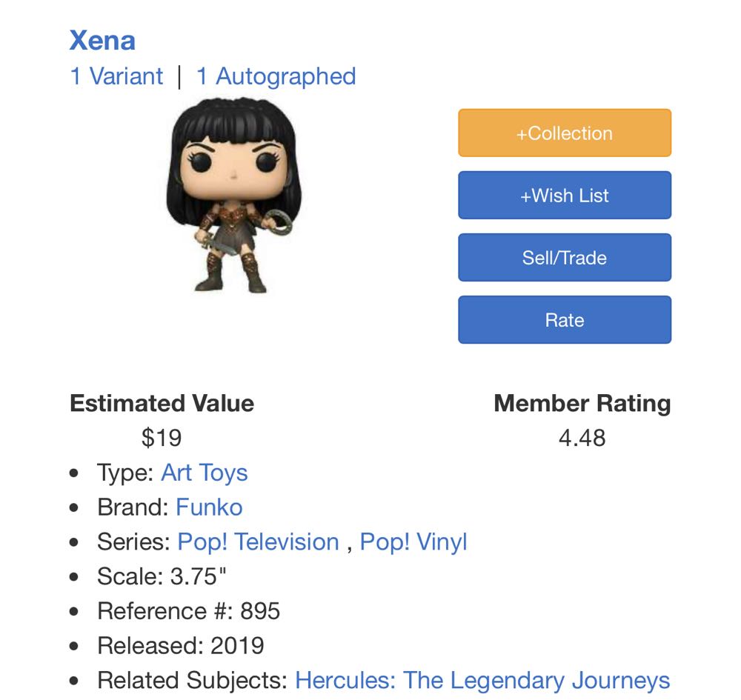
Task: Open the 1 Autographed listing
Action: [x=274, y=76]
